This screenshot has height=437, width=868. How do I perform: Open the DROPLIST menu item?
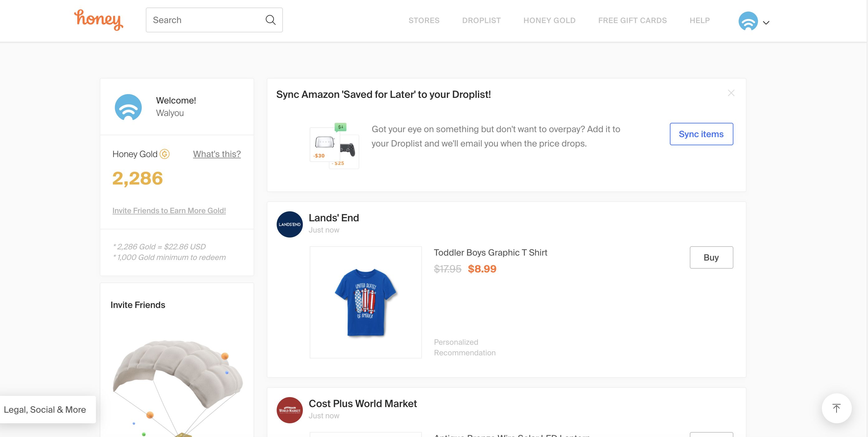pyautogui.click(x=481, y=20)
